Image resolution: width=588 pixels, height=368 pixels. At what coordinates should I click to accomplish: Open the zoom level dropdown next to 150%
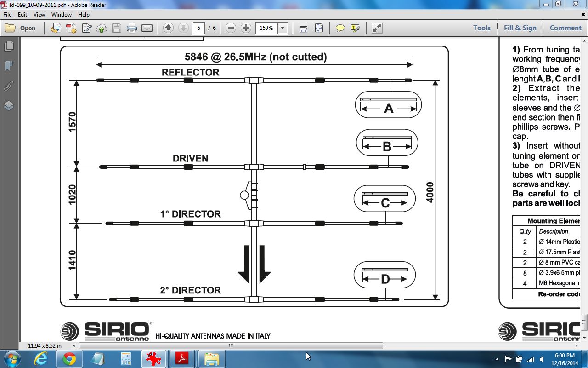(x=282, y=28)
